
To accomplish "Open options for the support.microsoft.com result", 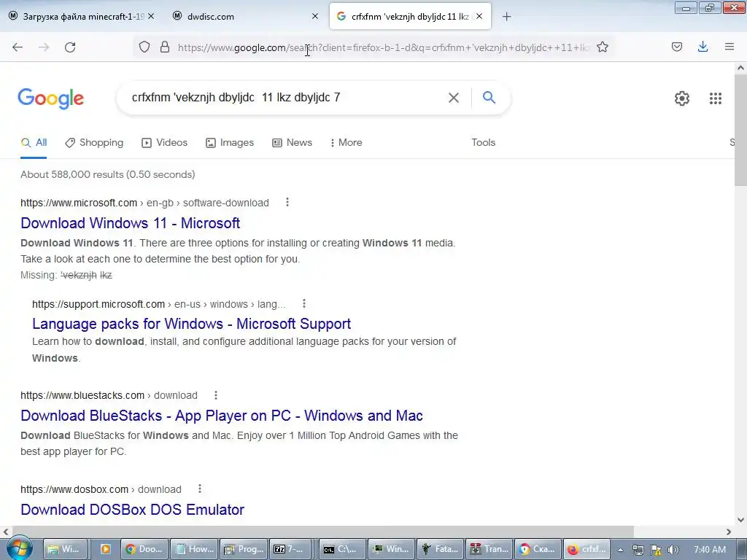I will point(304,304).
